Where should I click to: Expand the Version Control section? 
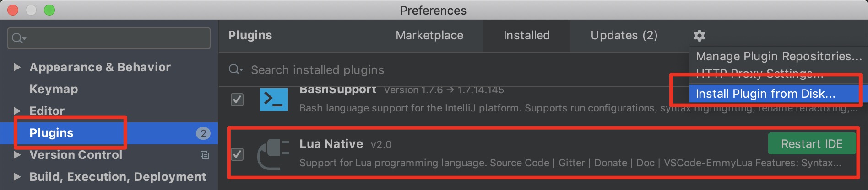[17, 155]
